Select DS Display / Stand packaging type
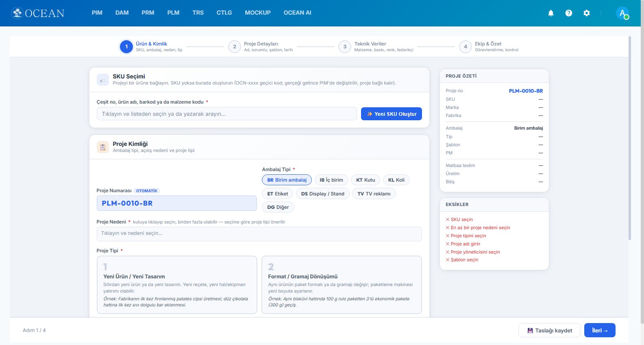 (323, 194)
